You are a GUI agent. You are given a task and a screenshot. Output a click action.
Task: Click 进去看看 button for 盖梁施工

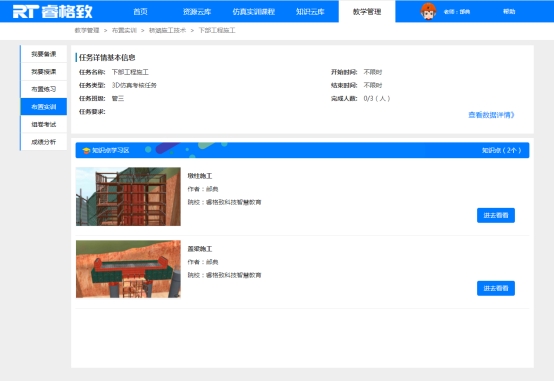coord(496,288)
